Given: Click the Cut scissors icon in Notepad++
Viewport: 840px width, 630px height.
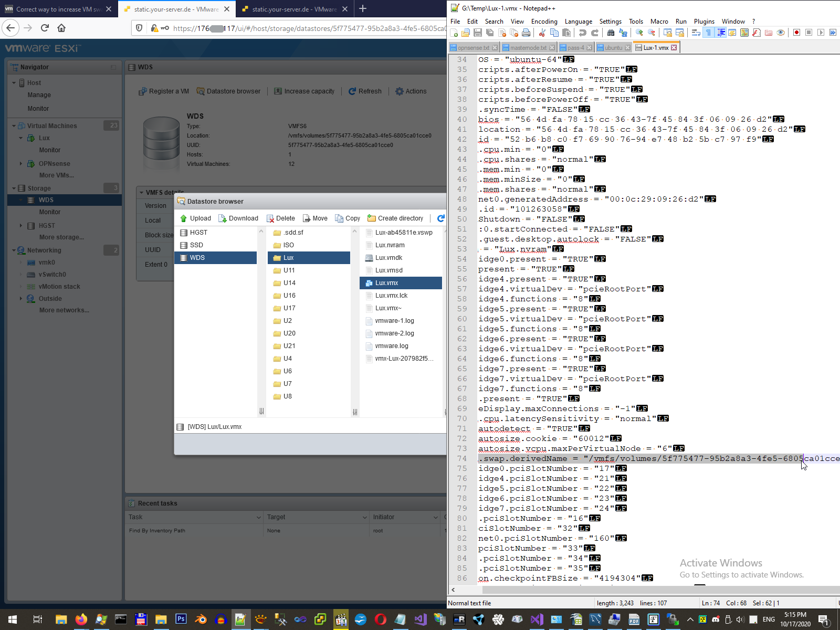Looking at the screenshot, I should click(542, 33).
